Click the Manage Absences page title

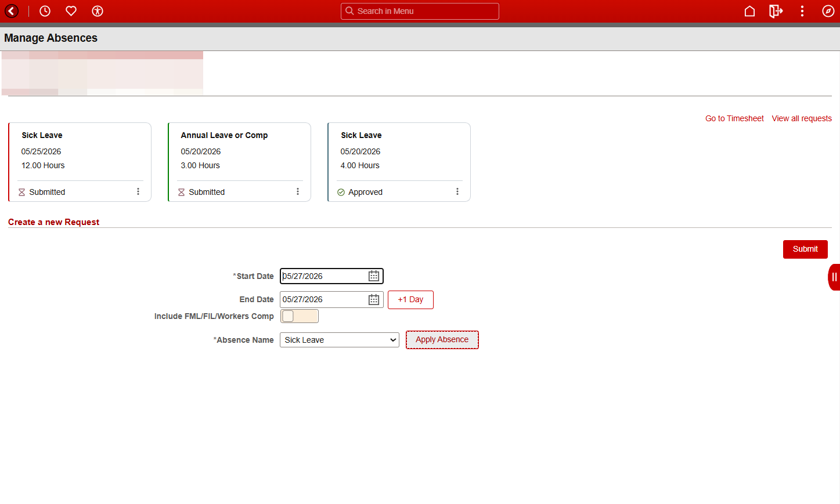(51, 38)
